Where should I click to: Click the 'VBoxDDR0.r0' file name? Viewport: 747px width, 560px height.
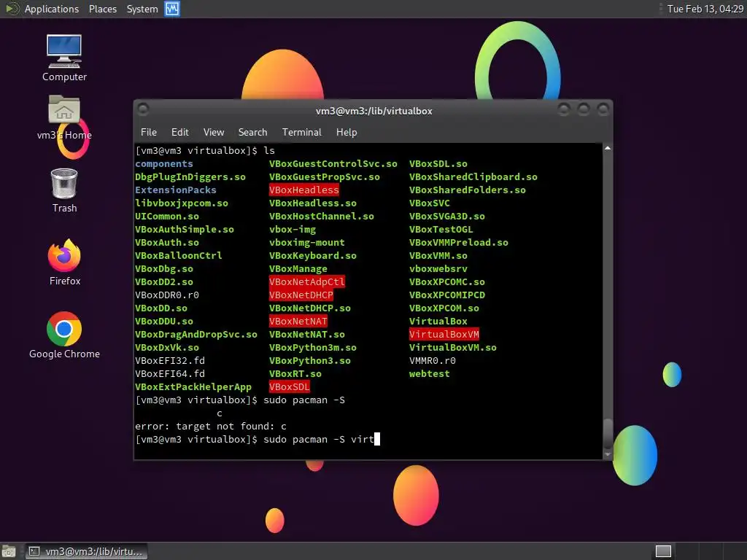pyautogui.click(x=167, y=295)
